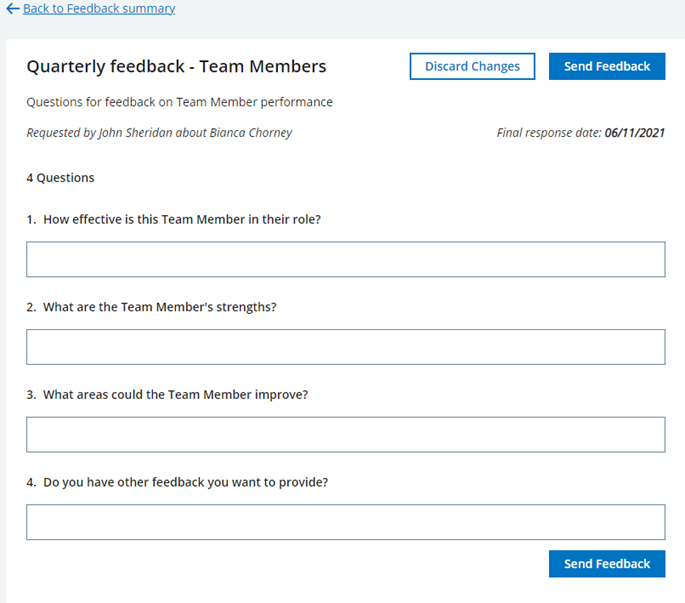
Task: Select the areas to improve answer field
Action: pos(345,435)
